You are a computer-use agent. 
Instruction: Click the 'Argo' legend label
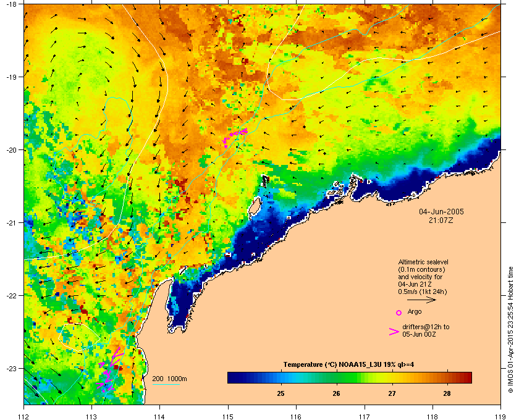415,311
